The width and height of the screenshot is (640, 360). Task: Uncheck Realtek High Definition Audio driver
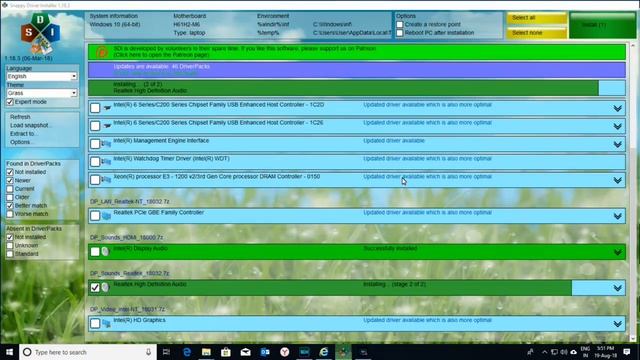coord(95,287)
